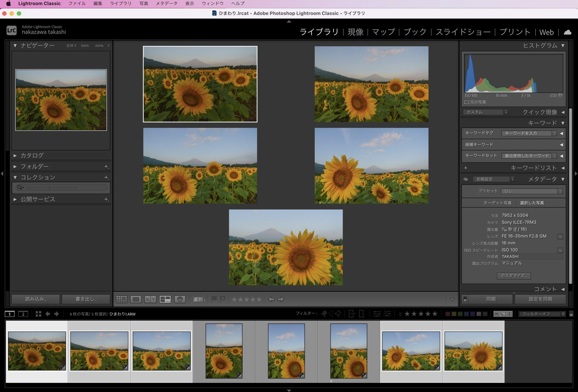578x392 pixels.
Task: Switch to Grid view icon in toolbar
Action: tap(121, 299)
